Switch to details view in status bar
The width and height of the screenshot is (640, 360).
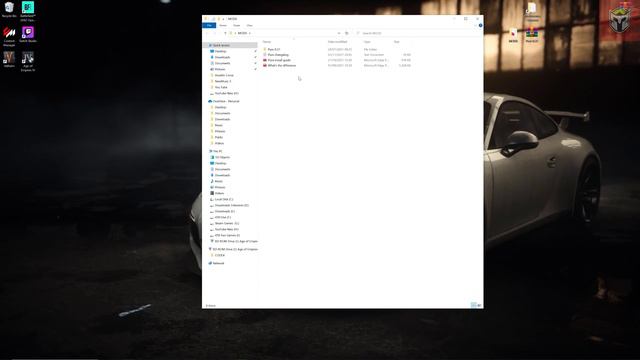click(473, 305)
